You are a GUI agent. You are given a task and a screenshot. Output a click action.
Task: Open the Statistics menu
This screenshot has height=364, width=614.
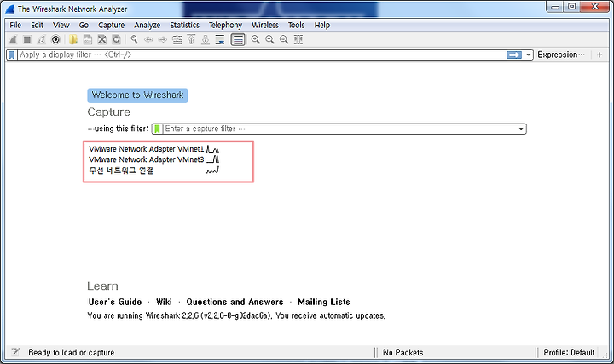click(184, 25)
